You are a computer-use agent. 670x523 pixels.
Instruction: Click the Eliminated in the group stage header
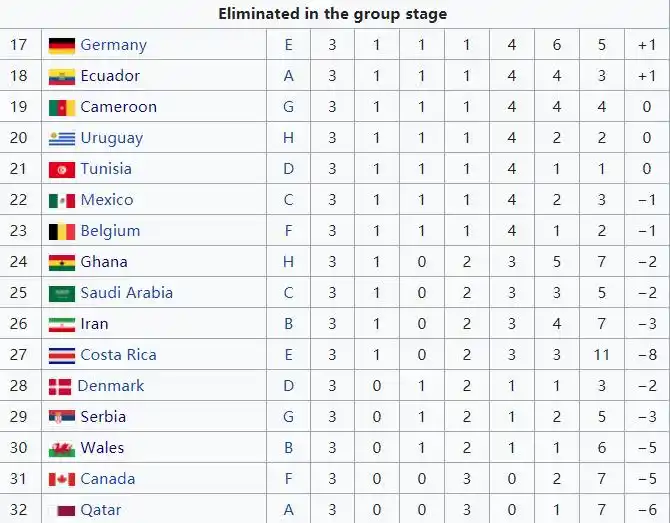pyautogui.click(x=333, y=14)
